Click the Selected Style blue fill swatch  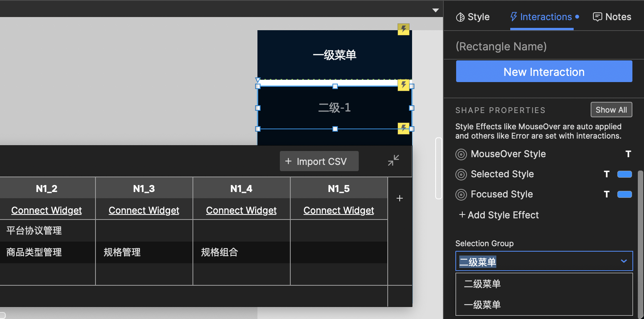click(625, 174)
